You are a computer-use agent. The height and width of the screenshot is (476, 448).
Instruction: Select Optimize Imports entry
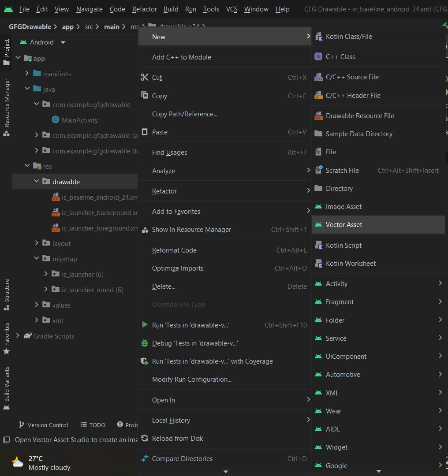click(x=225, y=268)
